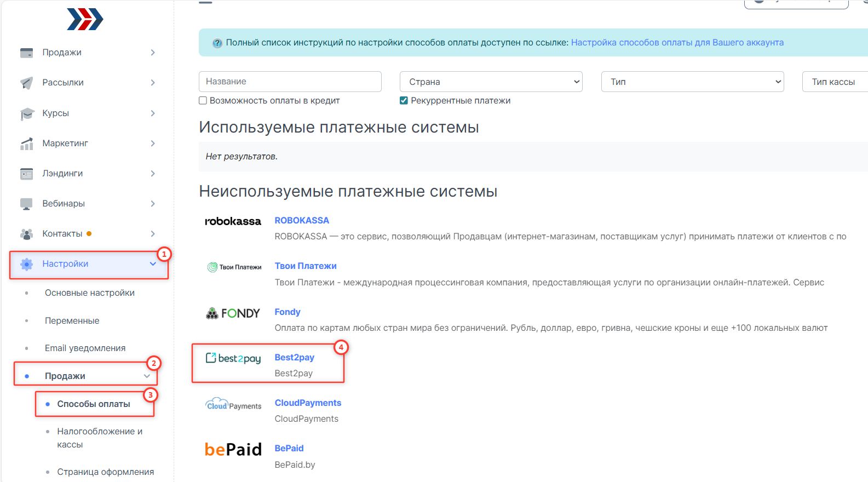Open the Тип dropdown filter
868x482 pixels.
pyautogui.click(x=692, y=82)
